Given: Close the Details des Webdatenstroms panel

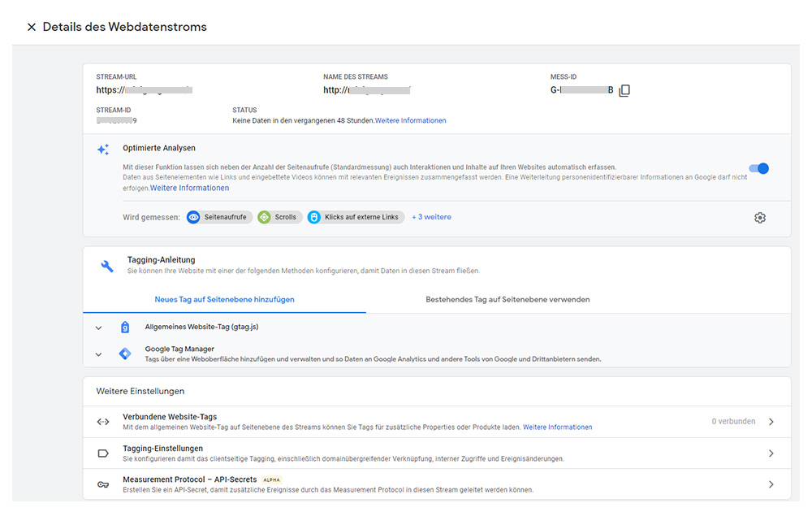Looking at the screenshot, I should tap(32, 27).
